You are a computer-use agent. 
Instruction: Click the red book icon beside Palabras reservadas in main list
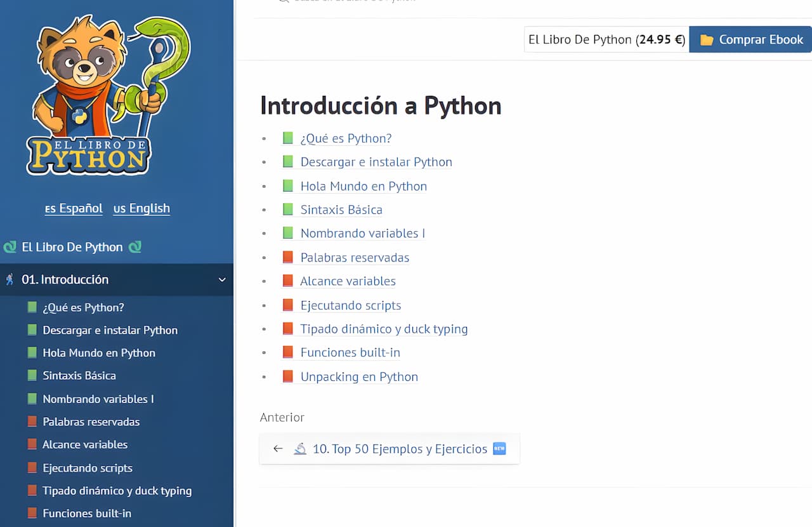288,257
